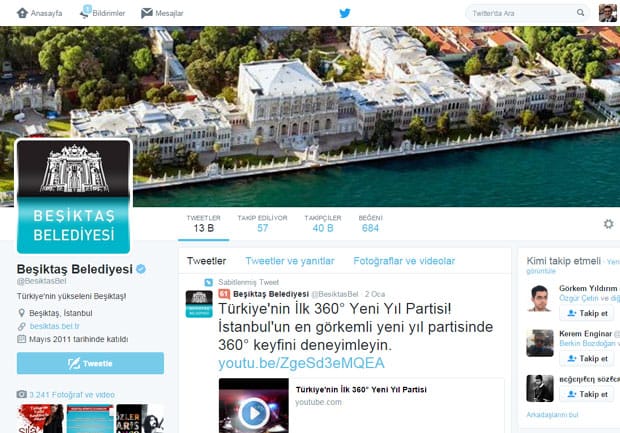Select the TWEETLER 13 B stat

point(203,224)
